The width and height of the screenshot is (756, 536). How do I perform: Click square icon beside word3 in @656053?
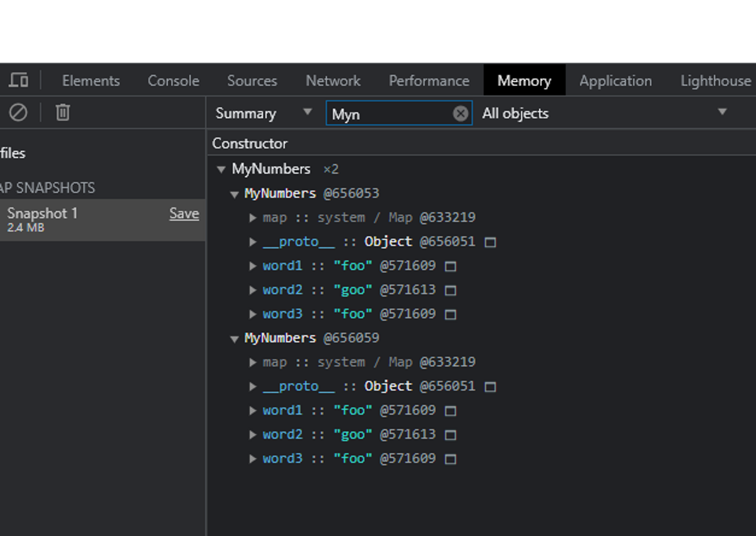coord(450,315)
